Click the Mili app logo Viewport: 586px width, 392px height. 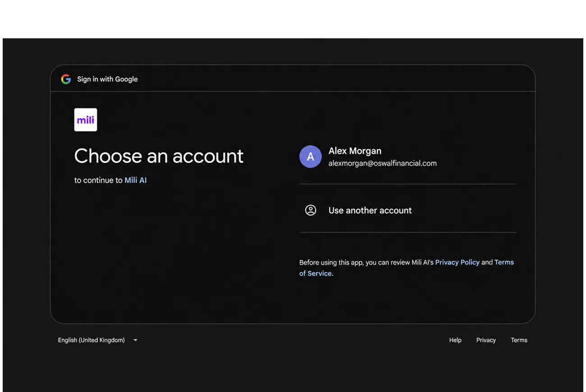click(x=86, y=120)
